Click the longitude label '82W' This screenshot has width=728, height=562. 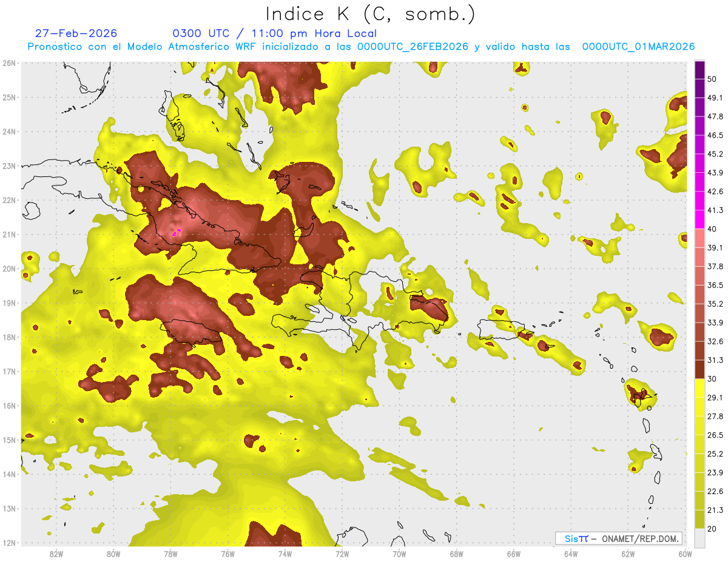pos(56,554)
